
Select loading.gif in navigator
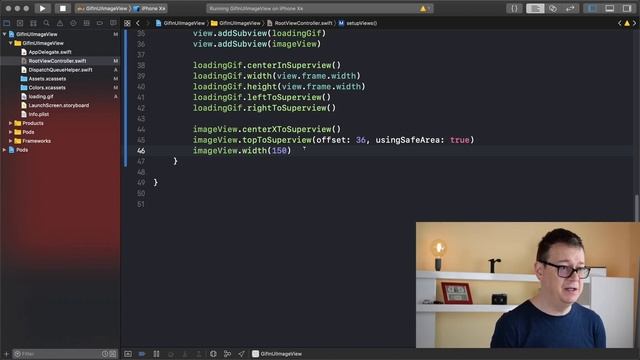41,97
